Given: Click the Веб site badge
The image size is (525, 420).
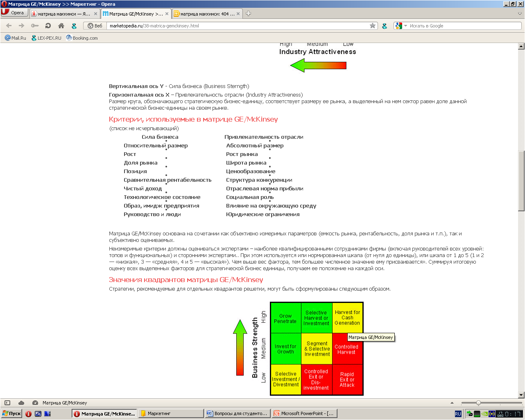Looking at the screenshot, I should [95, 26].
